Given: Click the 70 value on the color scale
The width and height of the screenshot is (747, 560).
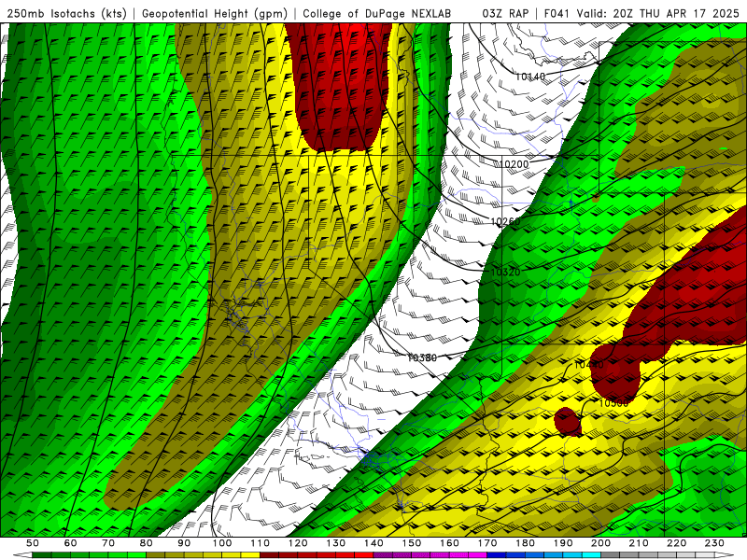Looking at the screenshot, I should 108,543.
